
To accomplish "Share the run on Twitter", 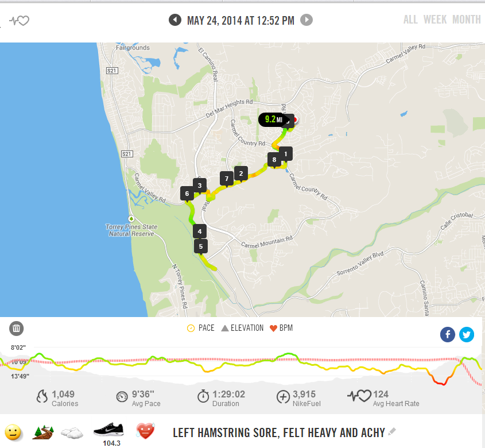I will pyautogui.click(x=467, y=335).
